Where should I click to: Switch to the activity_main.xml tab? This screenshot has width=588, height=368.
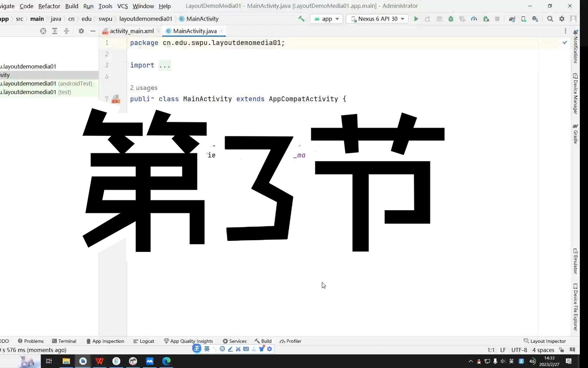tap(132, 31)
